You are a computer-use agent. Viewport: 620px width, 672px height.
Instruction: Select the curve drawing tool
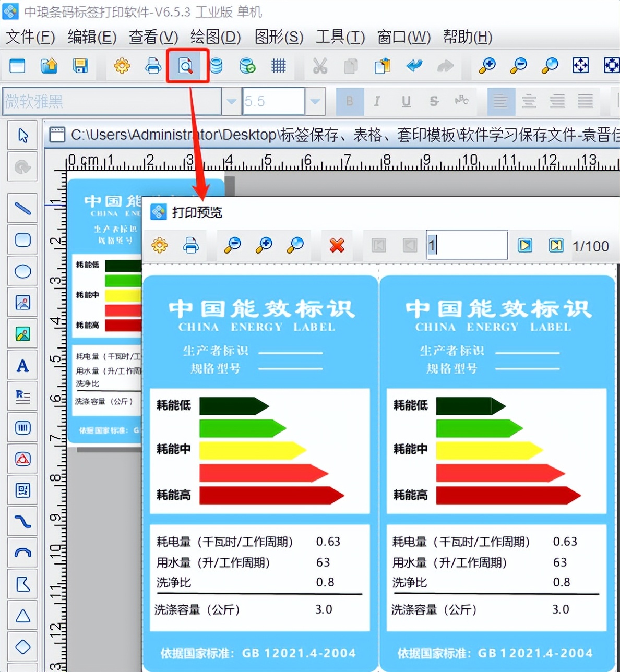pyautogui.click(x=22, y=522)
